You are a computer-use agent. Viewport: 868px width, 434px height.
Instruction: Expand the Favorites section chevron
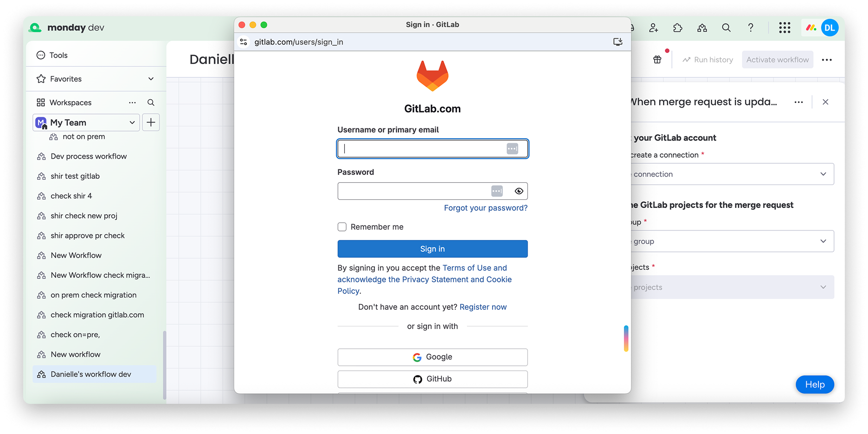point(151,79)
